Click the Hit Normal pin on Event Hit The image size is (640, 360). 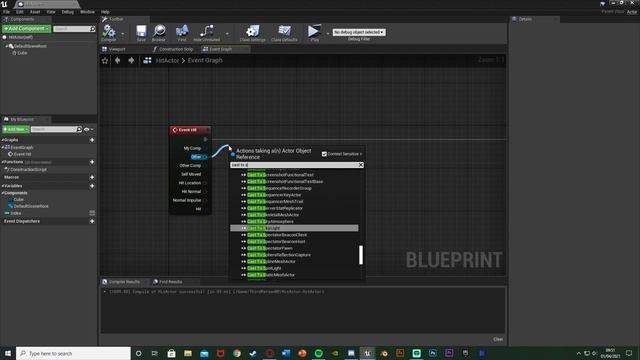coord(205,191)
